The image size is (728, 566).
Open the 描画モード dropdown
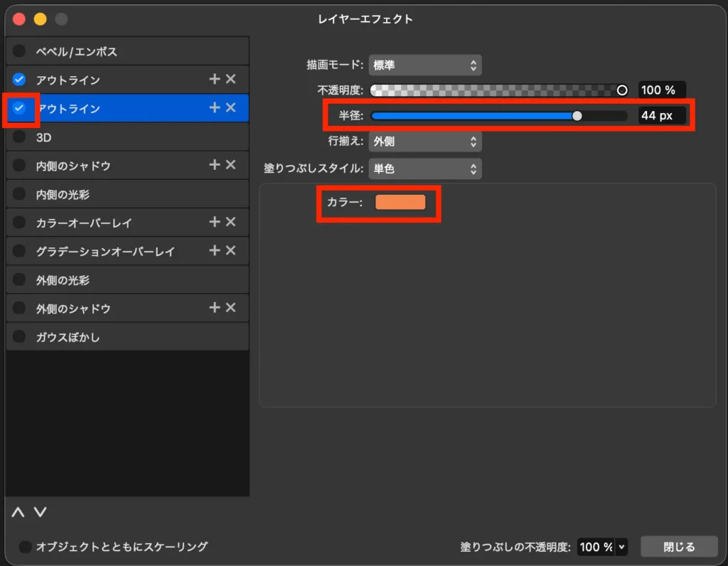[424, 65]
